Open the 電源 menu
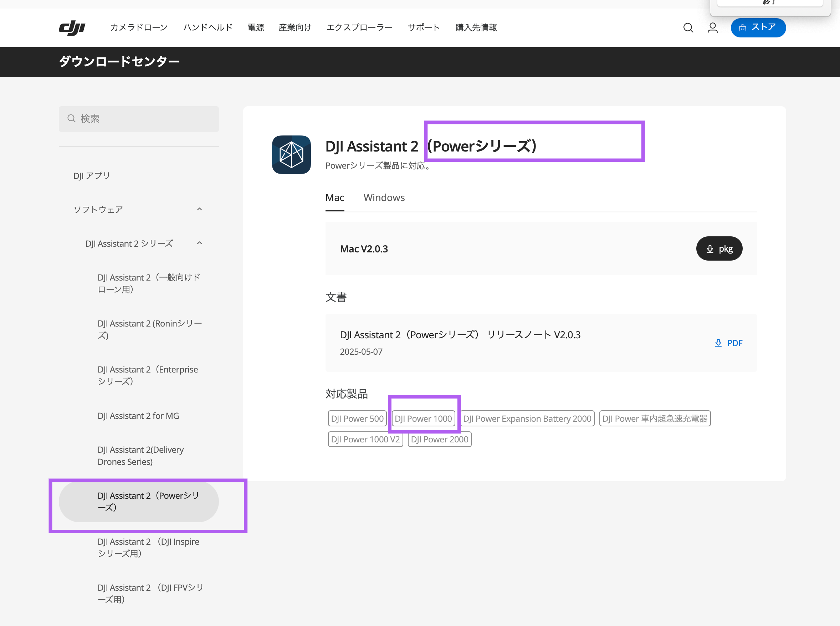This screenshot has width=840, height=626. [256, 28]
